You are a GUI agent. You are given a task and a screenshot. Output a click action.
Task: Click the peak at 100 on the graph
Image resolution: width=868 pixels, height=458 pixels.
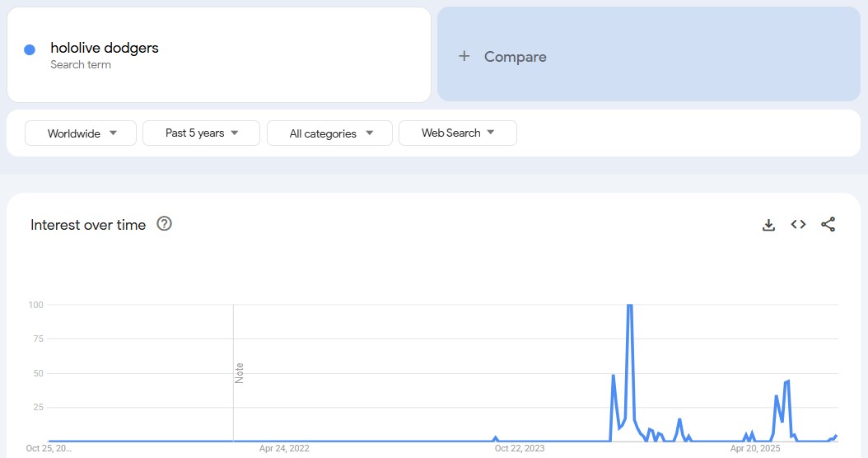(629, 306)
